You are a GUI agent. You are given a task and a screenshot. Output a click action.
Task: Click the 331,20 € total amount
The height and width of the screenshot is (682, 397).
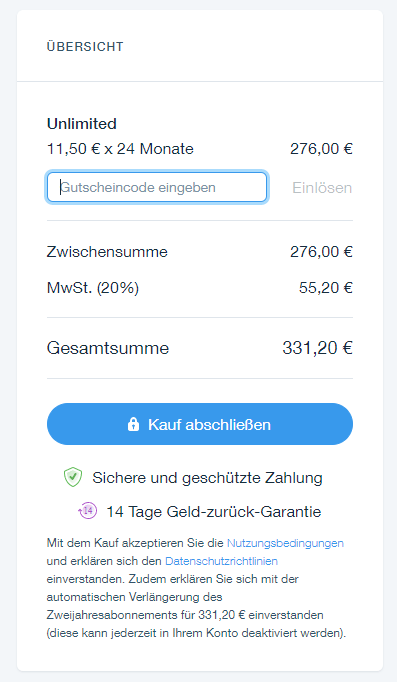317,348
